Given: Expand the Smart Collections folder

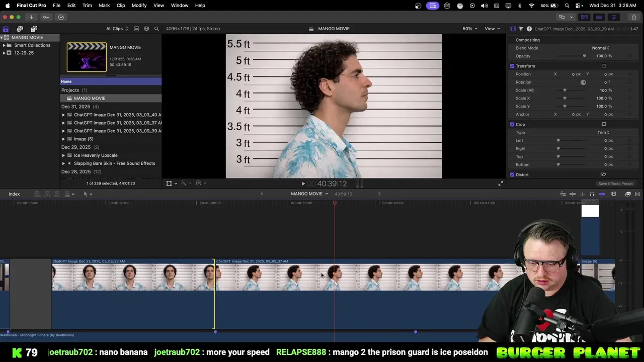Looking at the screenshot, I should (4, 45).
